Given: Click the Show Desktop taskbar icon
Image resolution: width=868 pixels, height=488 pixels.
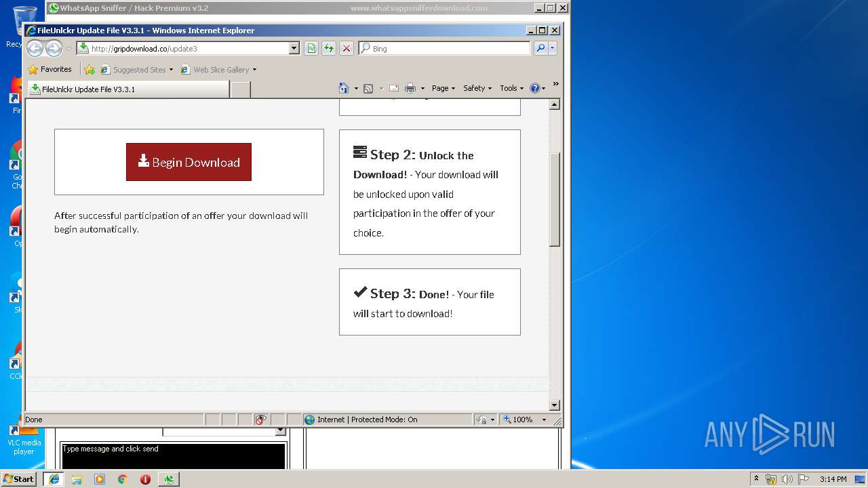Looking at the screenshot, I should tap(861, 479).
